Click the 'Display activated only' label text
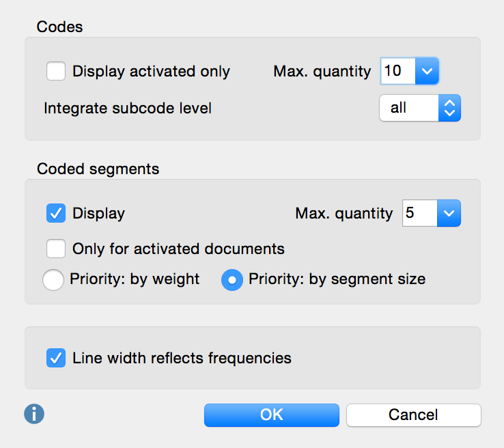 point(151,71)
